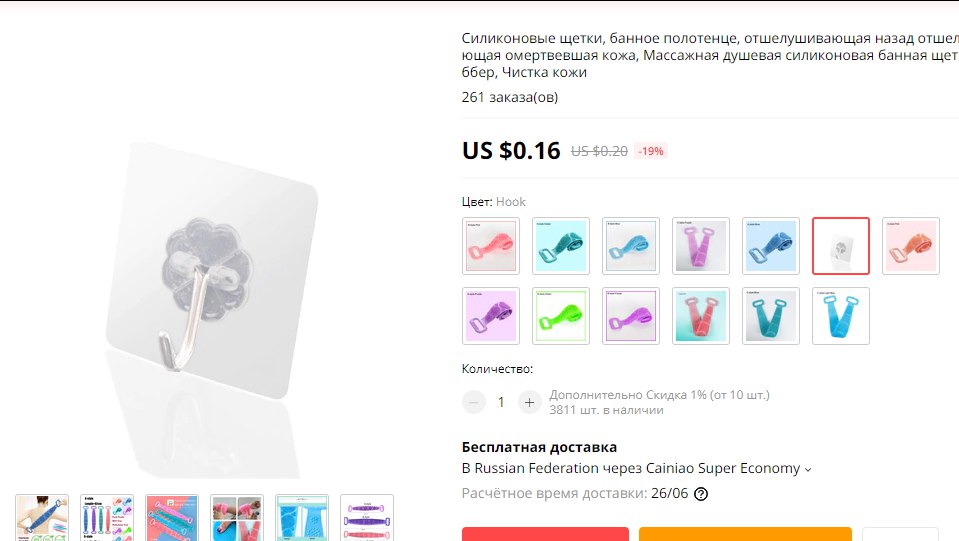959x541 pixels.
Task: Click the delivery time help question-mark icon
Action: coord(701,494)
